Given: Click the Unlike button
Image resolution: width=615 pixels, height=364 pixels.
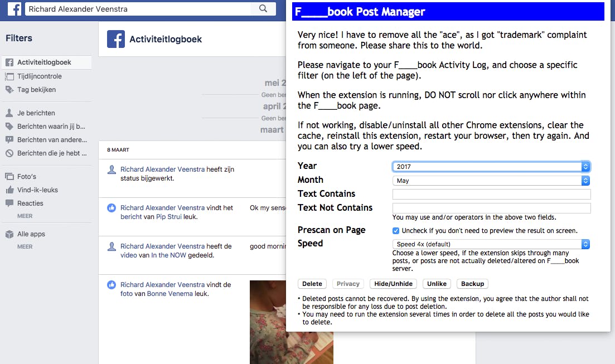Looking at the screenshot, I should [x=437, y=284].
